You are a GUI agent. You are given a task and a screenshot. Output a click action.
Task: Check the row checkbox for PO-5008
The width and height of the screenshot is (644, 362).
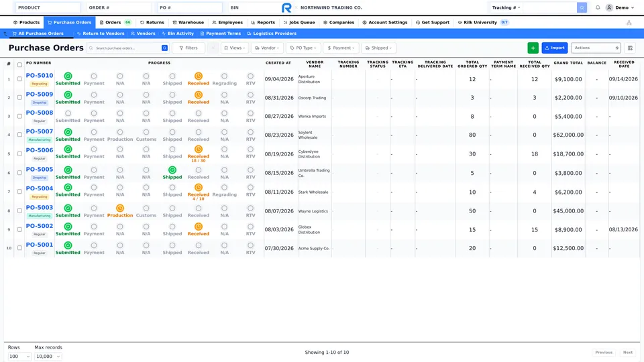(19, 116)
